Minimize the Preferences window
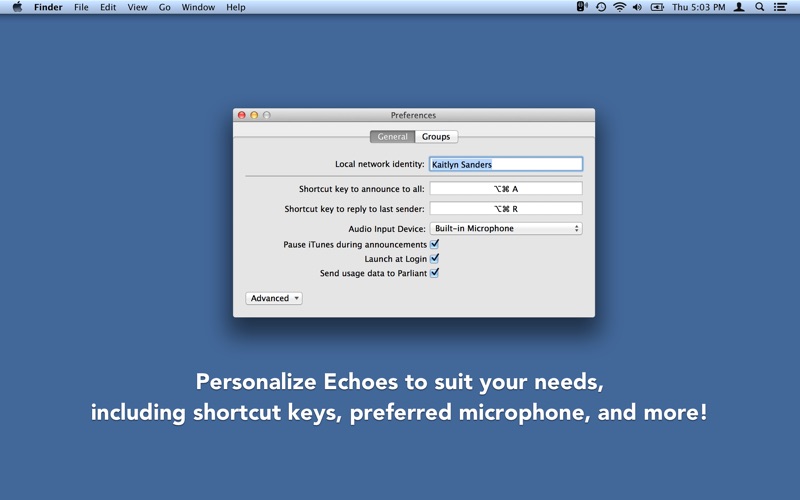Viewport: 800px width, 500px height. (x=254, y=115)
